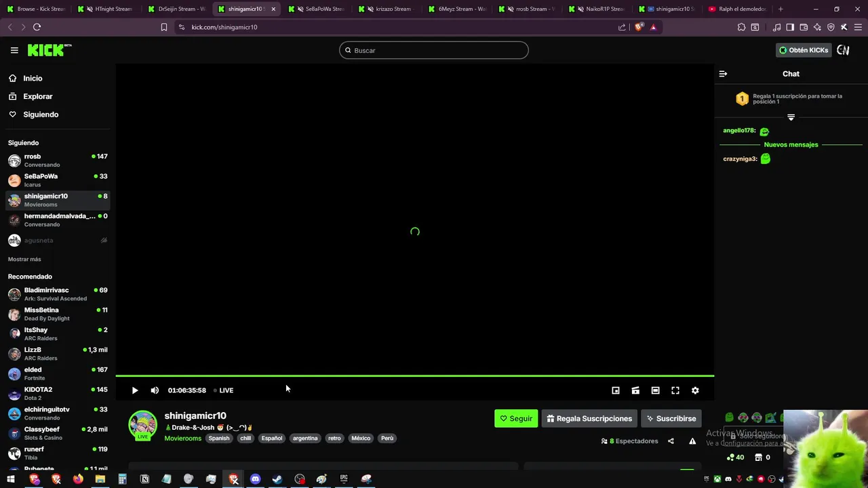This screenshot has height=488, width=868.
Task: Open Firefox from the taskbar
Action: [x=78, y=479]
